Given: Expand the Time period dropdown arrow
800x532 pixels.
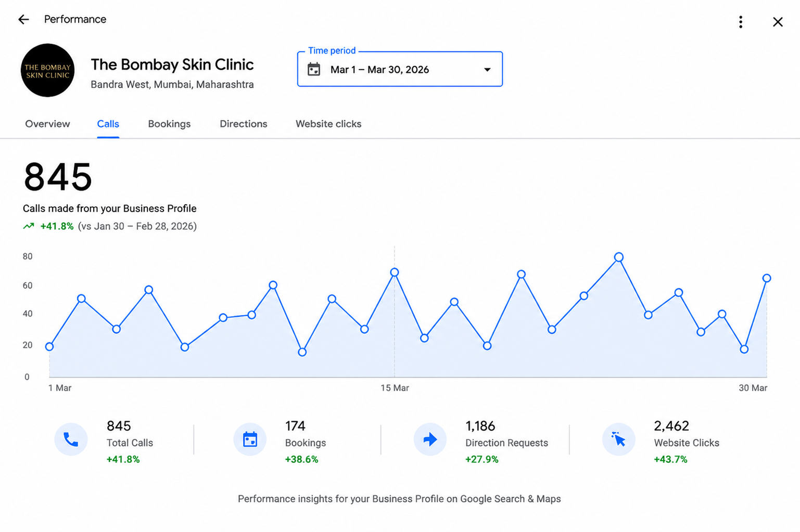Looking at the screenshot, I should [487, 70].
